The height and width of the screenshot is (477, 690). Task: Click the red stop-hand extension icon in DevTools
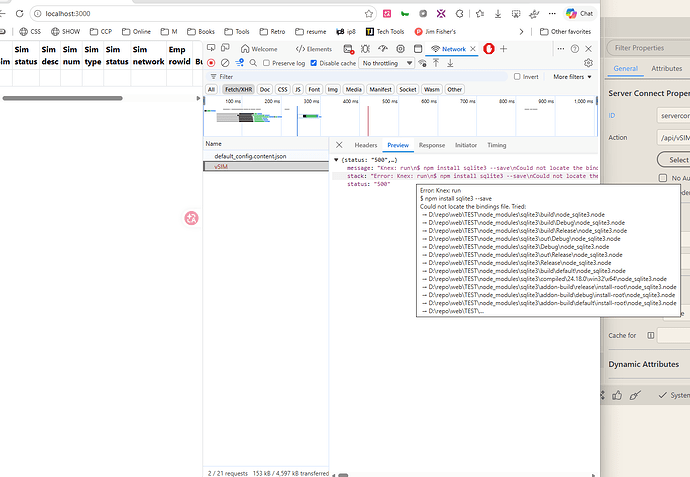[489, 49]
